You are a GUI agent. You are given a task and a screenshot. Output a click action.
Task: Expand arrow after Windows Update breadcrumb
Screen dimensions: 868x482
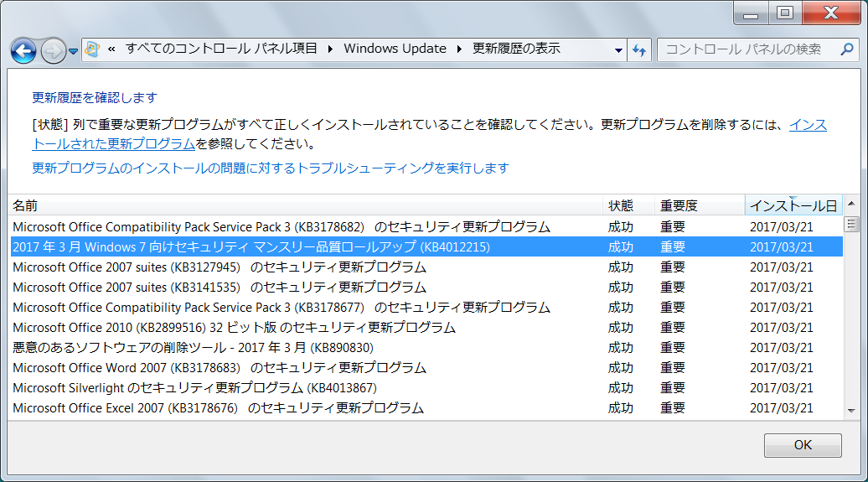coord(459,49)
